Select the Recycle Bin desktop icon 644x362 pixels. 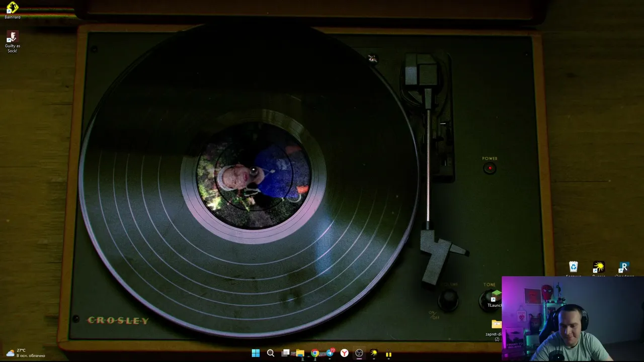coord(574,268)
